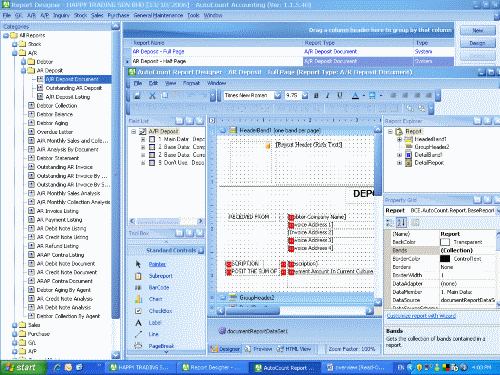
Task: Click the New button
Action: (478, 30)
